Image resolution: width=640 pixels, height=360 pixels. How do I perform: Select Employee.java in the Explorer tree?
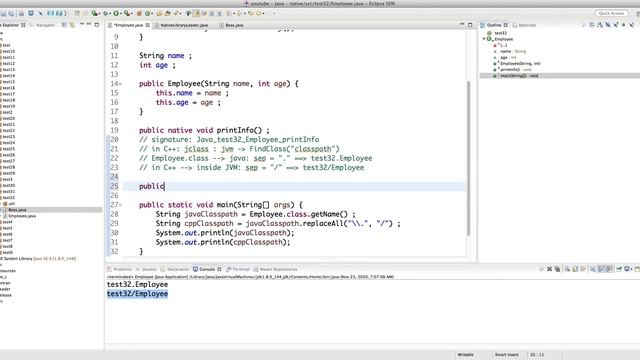(22, 216)
